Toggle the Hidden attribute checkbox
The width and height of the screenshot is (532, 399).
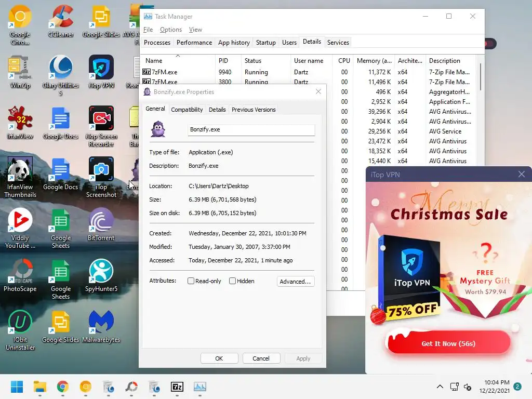click(232, 281)
